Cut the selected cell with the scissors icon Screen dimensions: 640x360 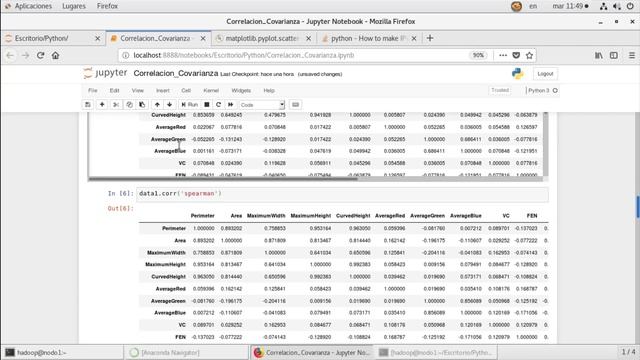(x=116, y=105)
